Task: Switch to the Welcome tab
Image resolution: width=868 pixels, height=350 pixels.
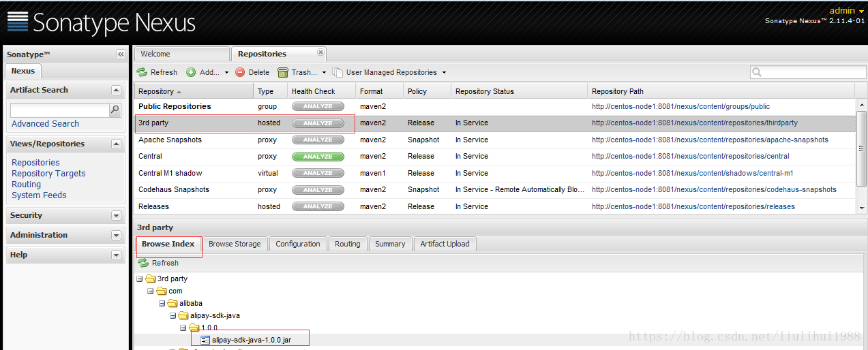Action: tap(182, 54)
